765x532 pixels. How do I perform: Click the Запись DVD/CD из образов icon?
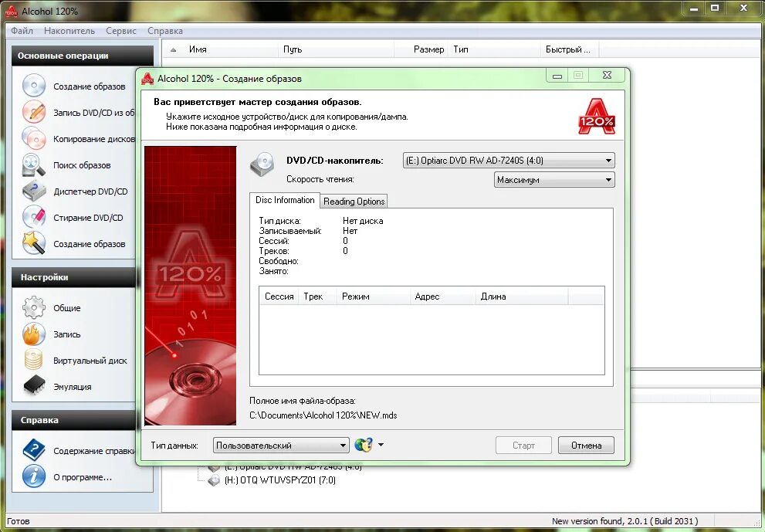[x=34, y=112]
